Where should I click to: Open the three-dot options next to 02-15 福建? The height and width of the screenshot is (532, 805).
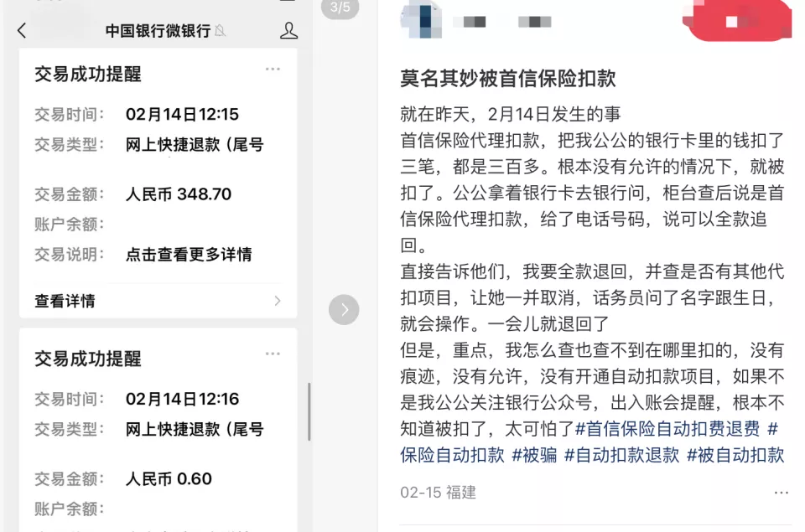781,493
